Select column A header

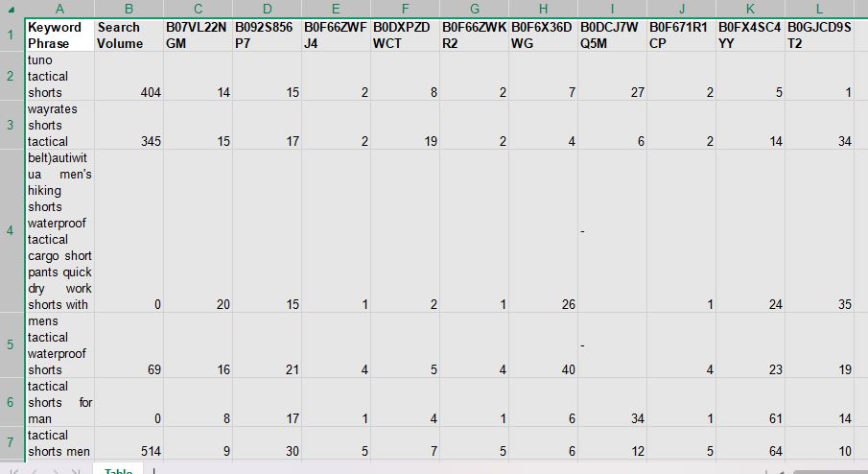pos(59,9)
